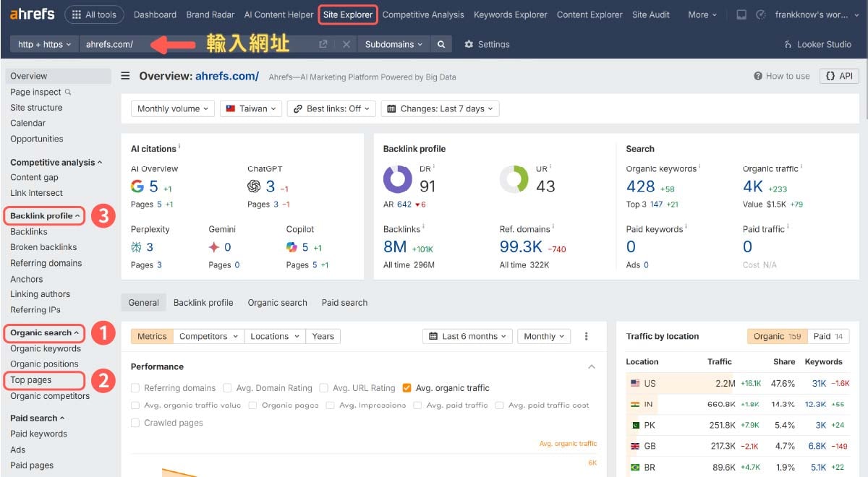Open the http + https protocol dropdown
This screenshot has width=868, height=477.
44,44
